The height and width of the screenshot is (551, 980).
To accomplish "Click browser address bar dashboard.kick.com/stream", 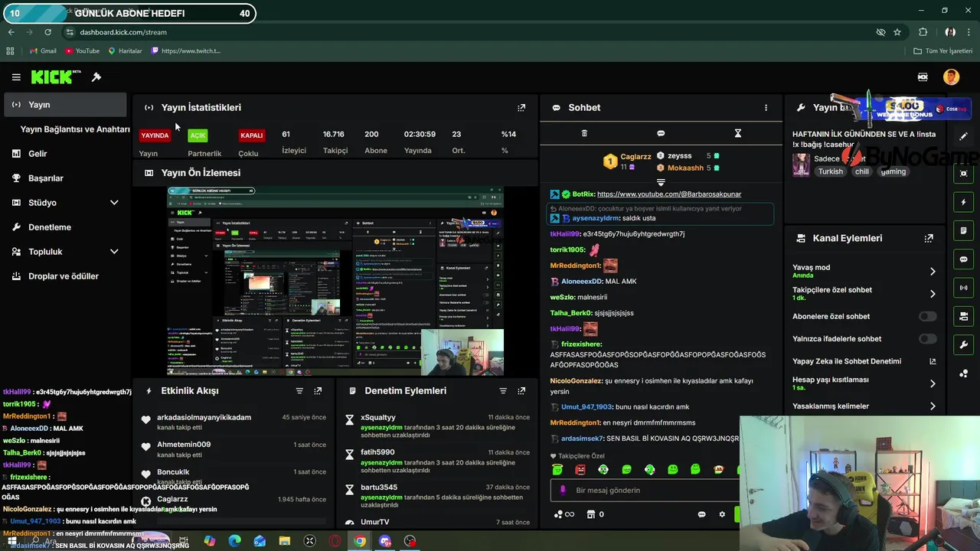I will point(123,32).
